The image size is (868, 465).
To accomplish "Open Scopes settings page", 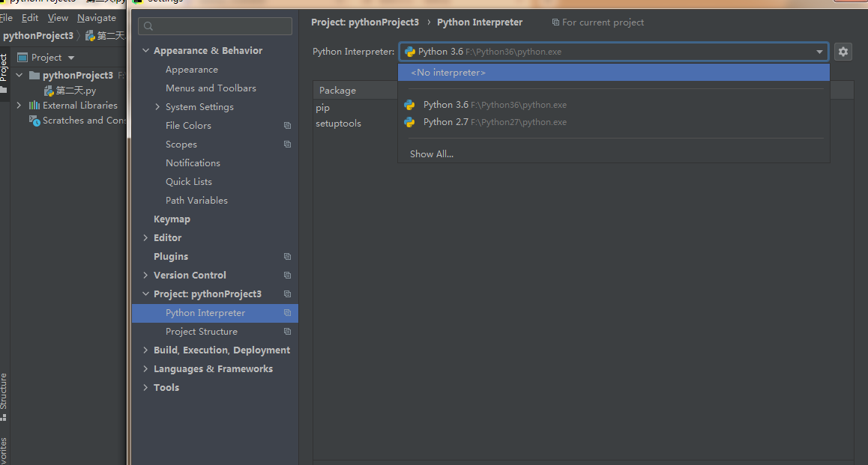I will pos(181,145).
